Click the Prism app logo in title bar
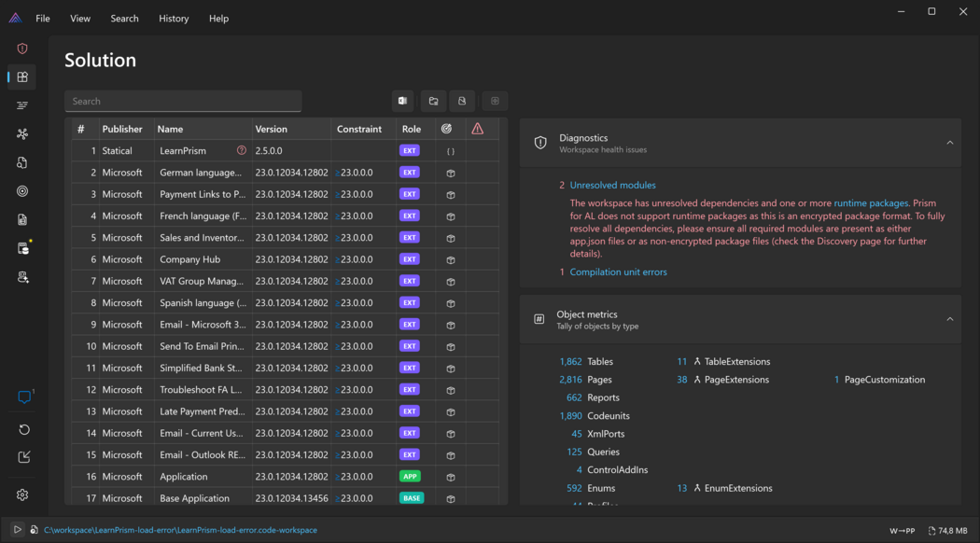Viewport: 980px width, 543px height. tap(16, 18)
